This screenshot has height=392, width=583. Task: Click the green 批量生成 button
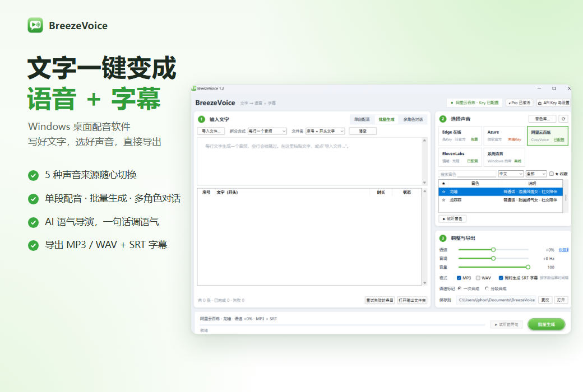(x=546, y=324)
